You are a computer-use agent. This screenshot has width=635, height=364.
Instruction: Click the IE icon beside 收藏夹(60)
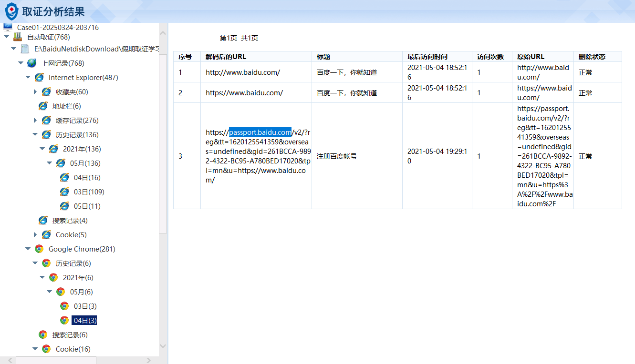[x=46, y=91]
